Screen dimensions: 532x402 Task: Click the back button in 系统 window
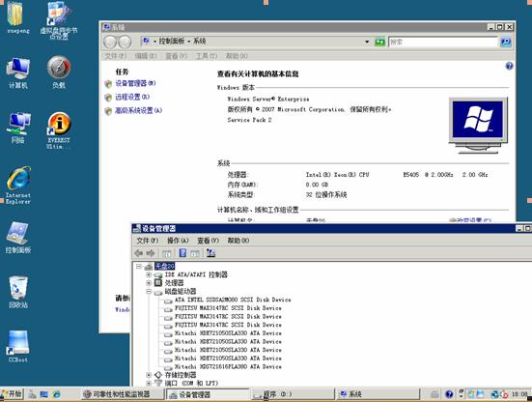coord(110,42)
